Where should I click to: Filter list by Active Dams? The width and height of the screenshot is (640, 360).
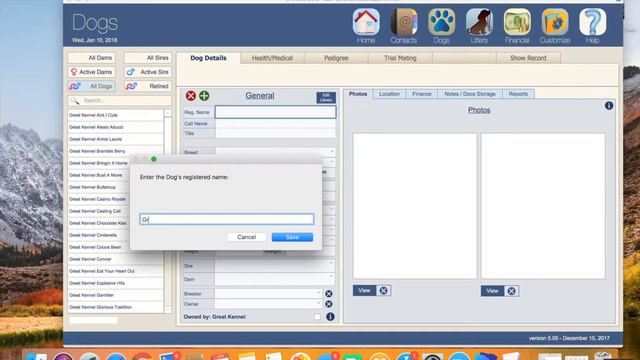91,72
